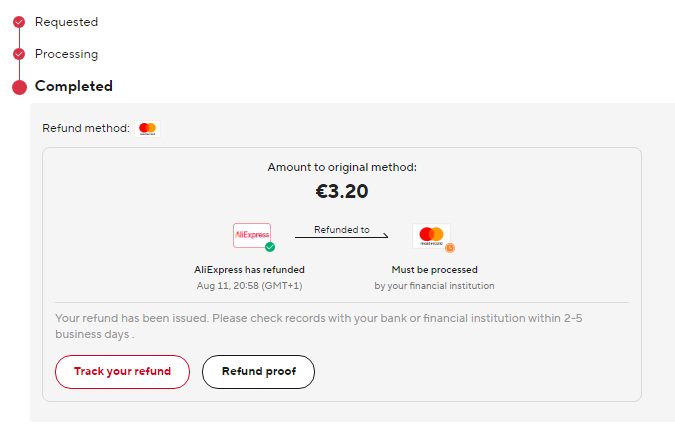Viewport: 675px width, 433px height.
Task: Click the orange clock badge on Mastercard logo
Action: [450, 247]
